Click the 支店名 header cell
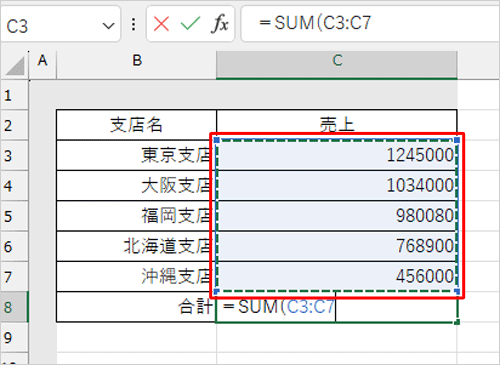 coord(137,125)
